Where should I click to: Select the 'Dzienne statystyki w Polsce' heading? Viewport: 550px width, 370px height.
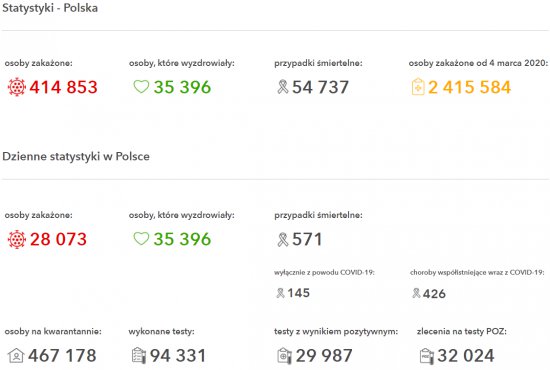tap(76, 156)
